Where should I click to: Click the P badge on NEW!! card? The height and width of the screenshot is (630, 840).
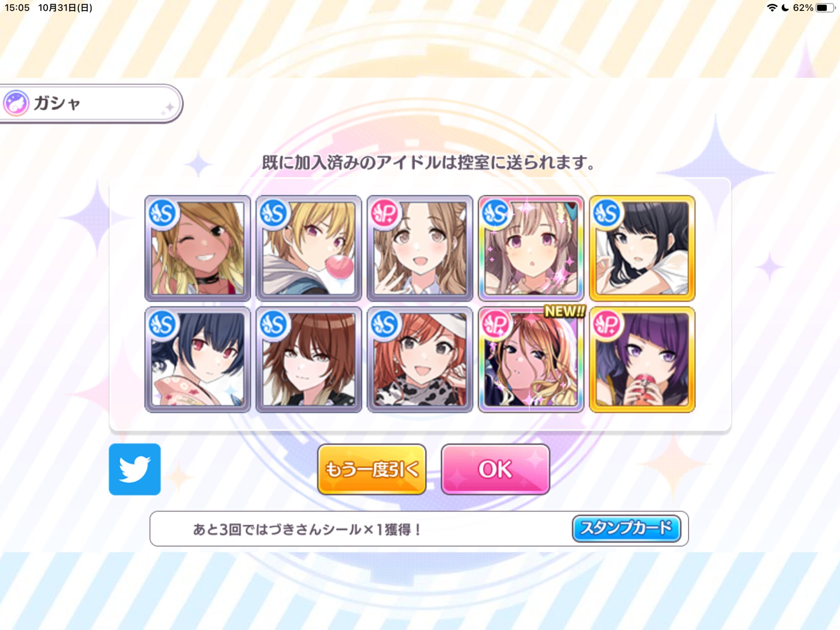(x=496, y=325)
